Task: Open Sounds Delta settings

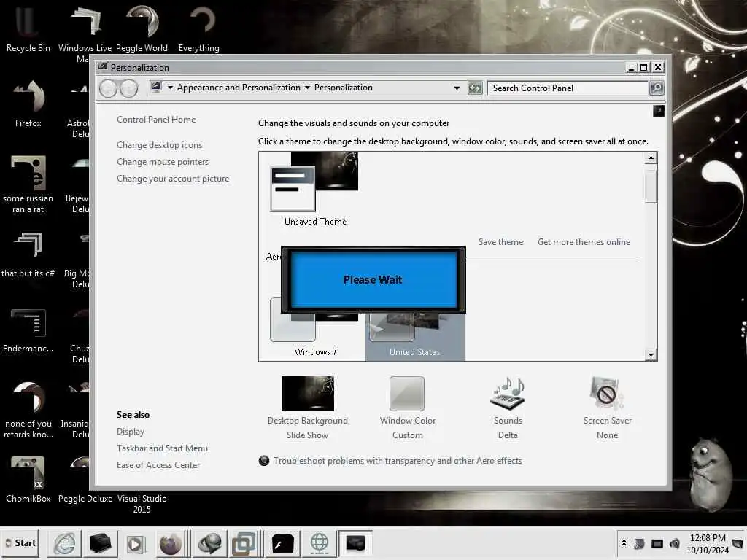Action: [x=508, y=408]
